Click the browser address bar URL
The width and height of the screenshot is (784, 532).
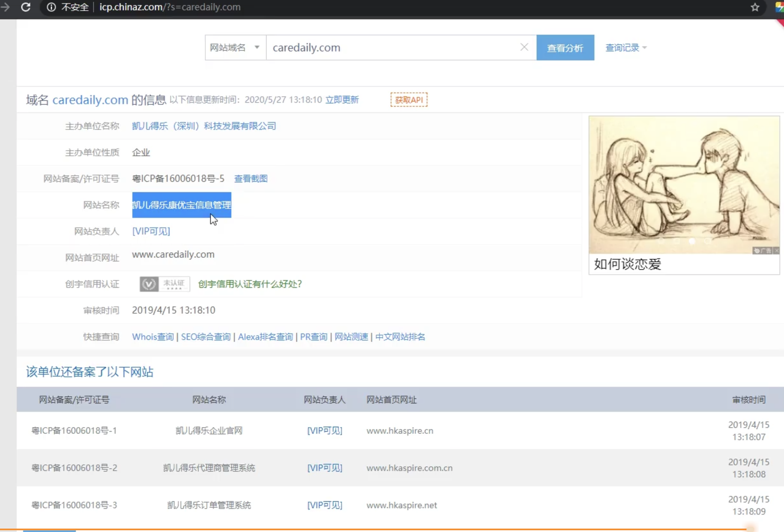(x=170, y=7)
